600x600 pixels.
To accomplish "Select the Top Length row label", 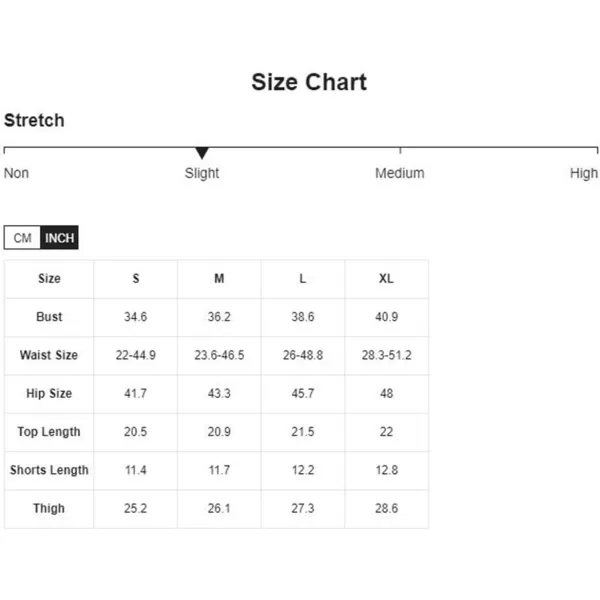I will (49, 432).
